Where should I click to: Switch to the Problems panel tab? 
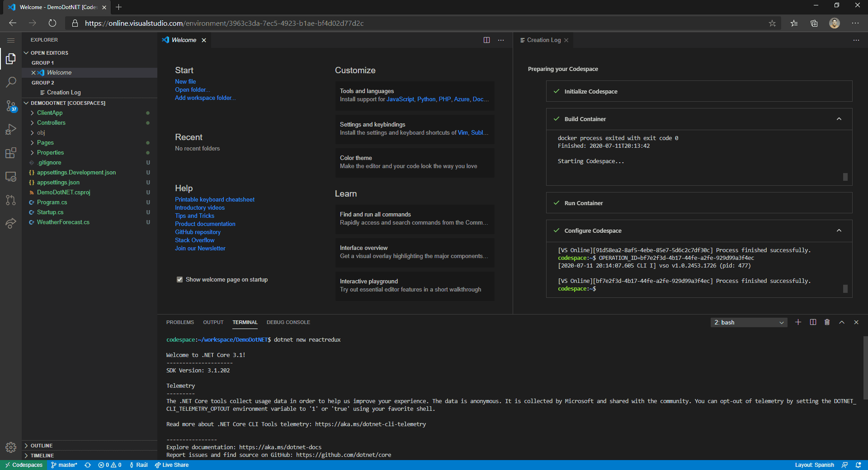(180, 322)
